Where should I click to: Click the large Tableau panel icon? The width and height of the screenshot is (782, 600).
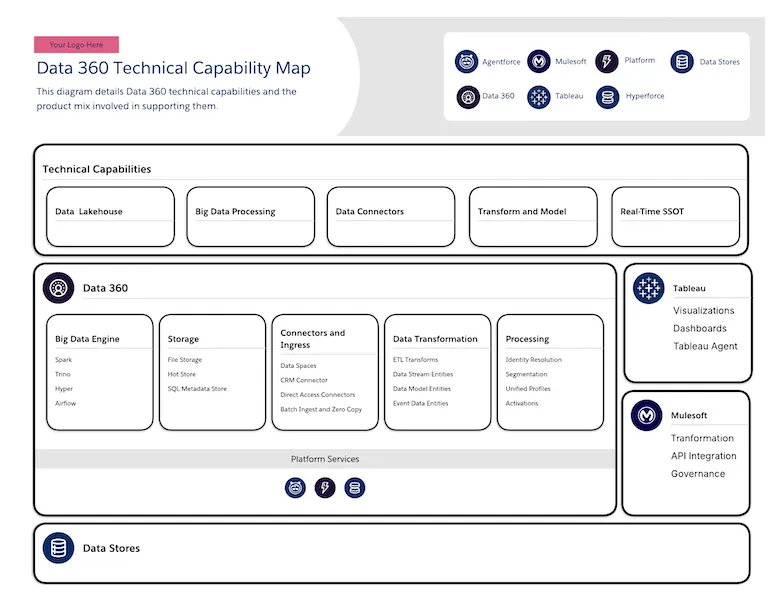click(x=648, y=288)
